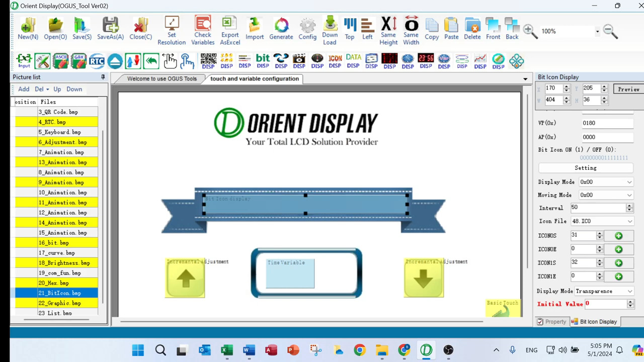This screenshot has height=362, width=644.
Task: Apply Same Width to selection
Action: tap(411, 30)
